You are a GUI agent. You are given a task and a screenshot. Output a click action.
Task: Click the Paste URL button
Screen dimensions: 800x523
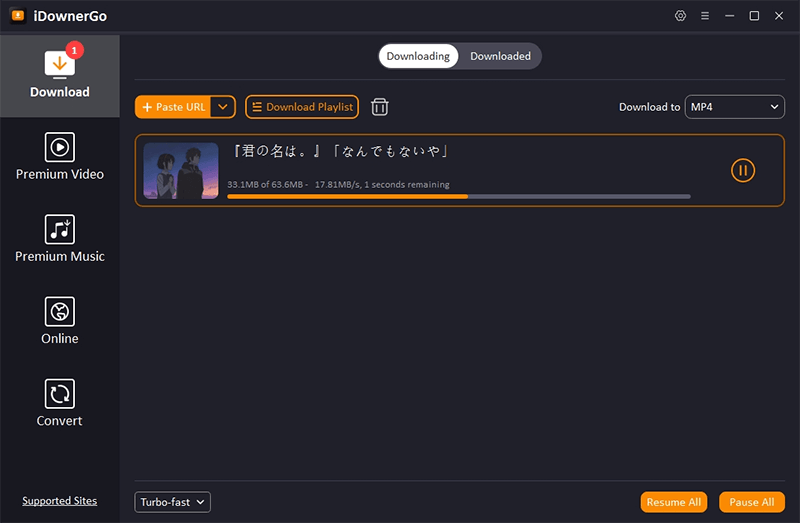(173, 107)
